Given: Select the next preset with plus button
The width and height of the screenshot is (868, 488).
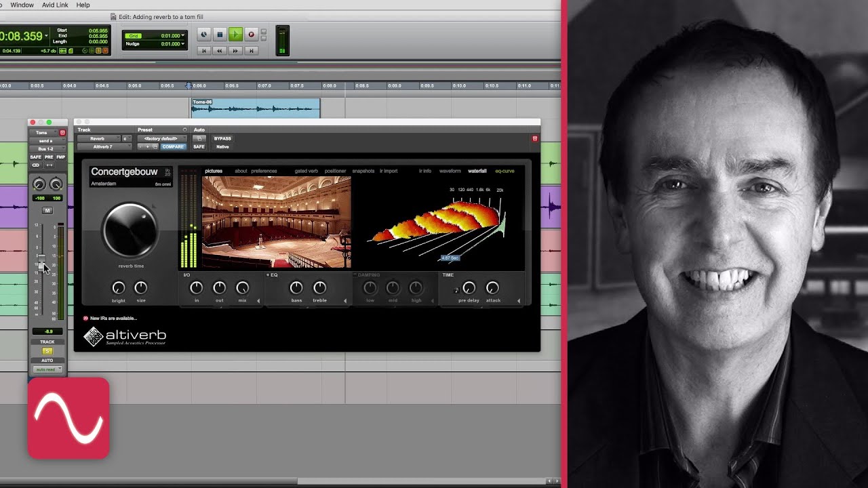Looking at the screenshot, I should point(148,146).
